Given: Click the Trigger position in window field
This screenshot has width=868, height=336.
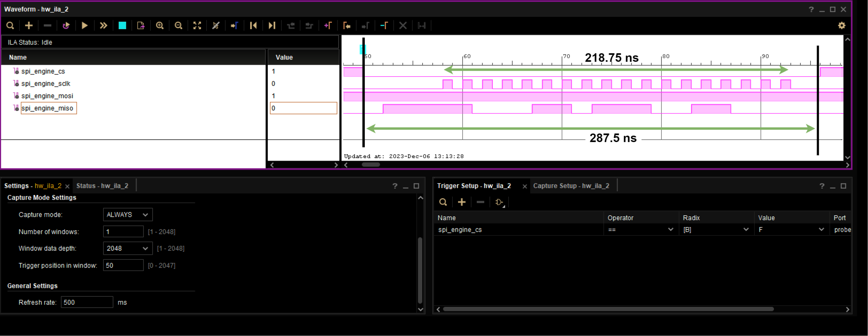Looking at the screenshot, I should 123,265.
